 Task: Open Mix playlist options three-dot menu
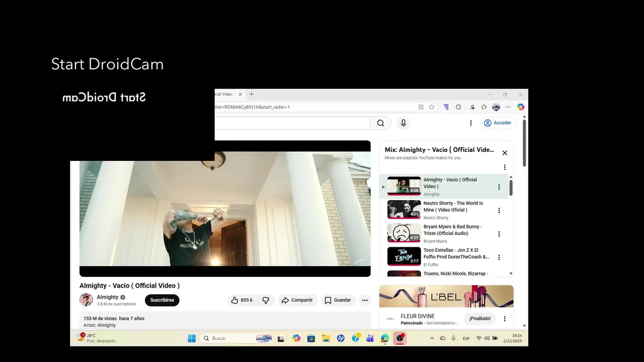505,167
